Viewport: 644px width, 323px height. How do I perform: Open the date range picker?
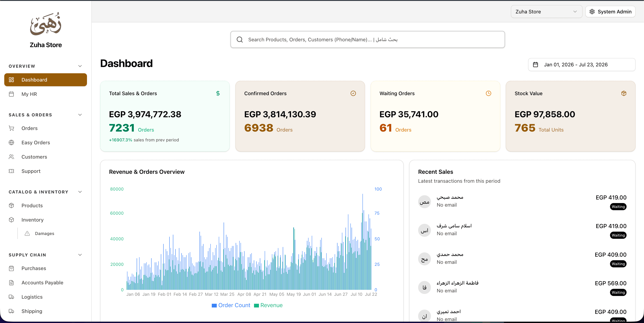pos(581,65)
